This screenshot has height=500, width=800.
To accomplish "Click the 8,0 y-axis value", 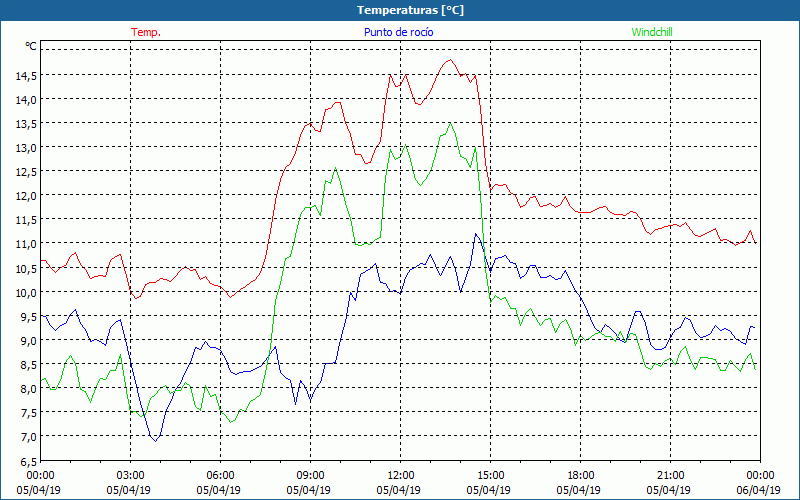I will click(28, 388).
